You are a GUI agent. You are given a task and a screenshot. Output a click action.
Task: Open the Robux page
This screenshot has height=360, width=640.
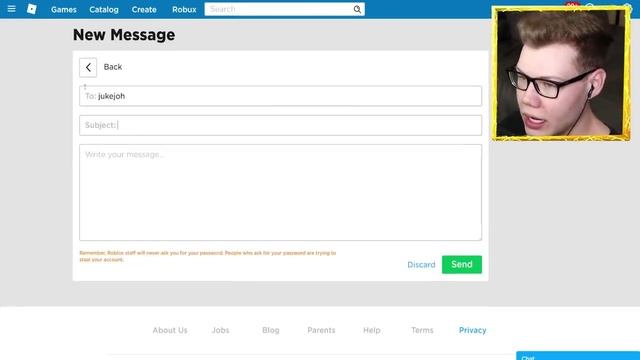click(x=184, y=9)
